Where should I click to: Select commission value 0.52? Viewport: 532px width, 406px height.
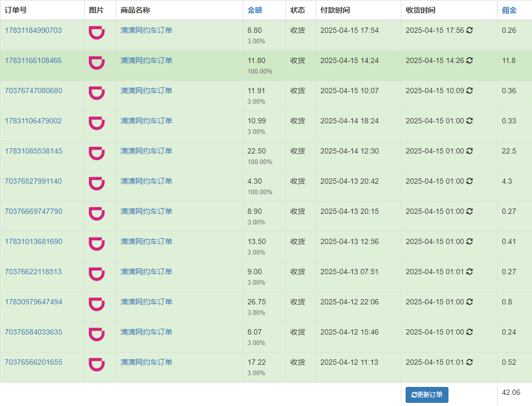[509, 362]
